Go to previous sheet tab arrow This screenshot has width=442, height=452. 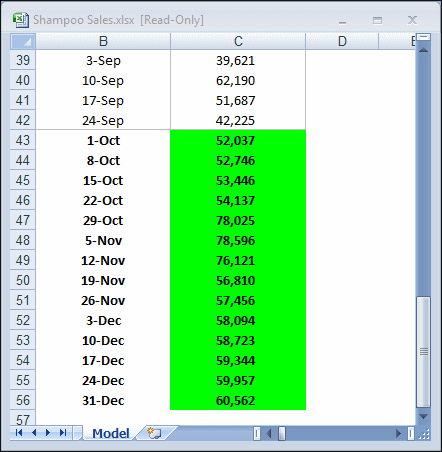coord(34,433)
